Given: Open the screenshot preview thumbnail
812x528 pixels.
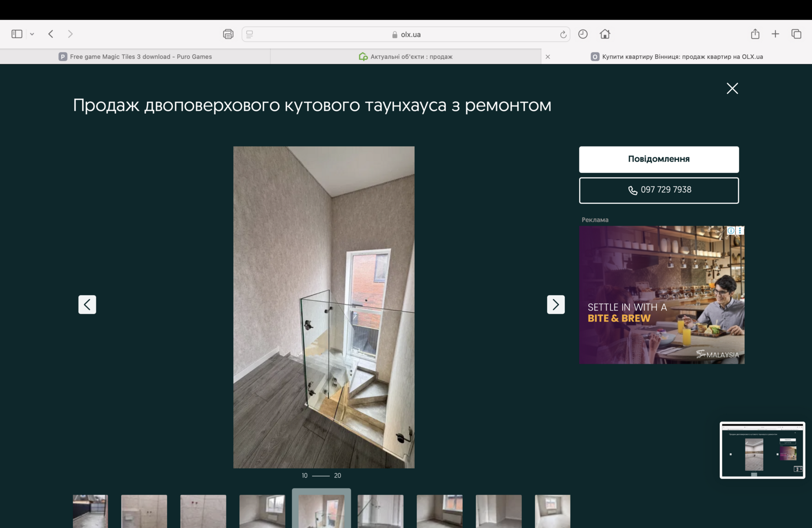Looking at the screenshot, I should pyautogui.click(x=762, y=450).
